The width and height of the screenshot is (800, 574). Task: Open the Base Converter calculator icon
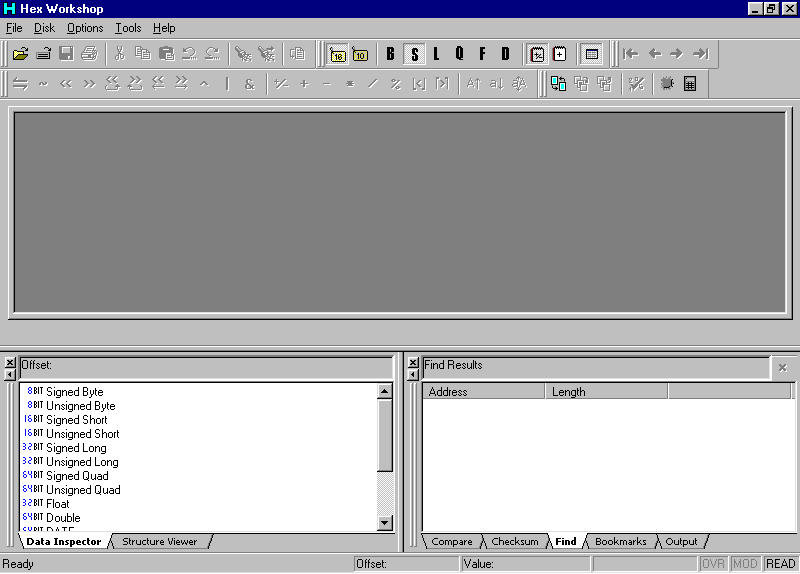click(x=690, y=84)
